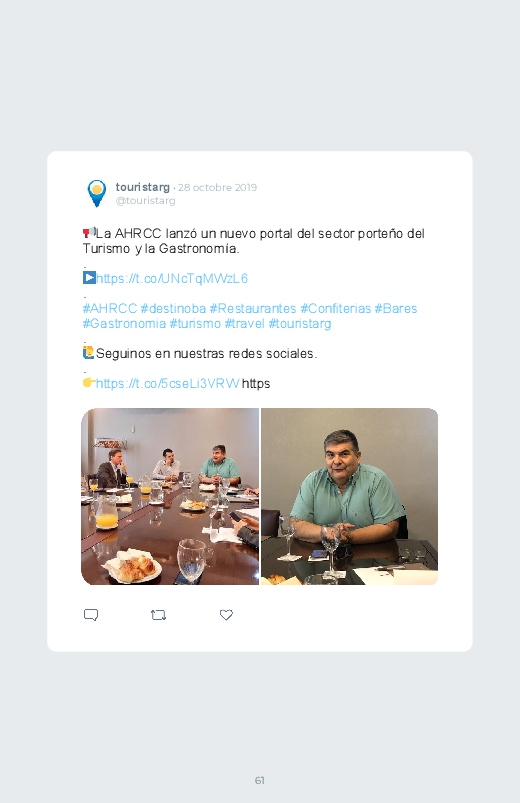Like the tweet with heart icon

coord(226,615)
